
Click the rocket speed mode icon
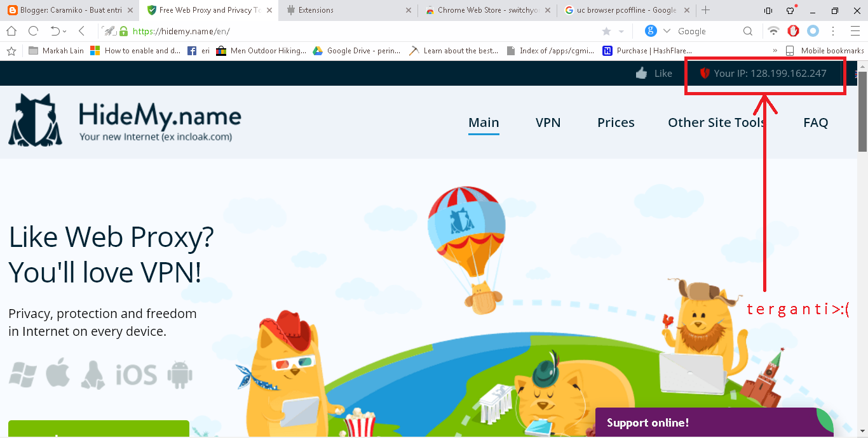click(x=109, y=31)
